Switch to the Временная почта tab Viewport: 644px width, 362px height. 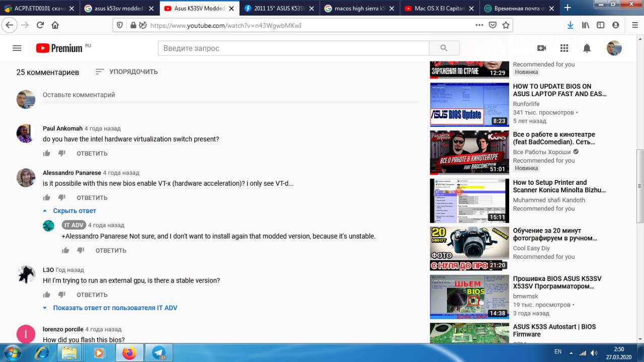point(519,8)
